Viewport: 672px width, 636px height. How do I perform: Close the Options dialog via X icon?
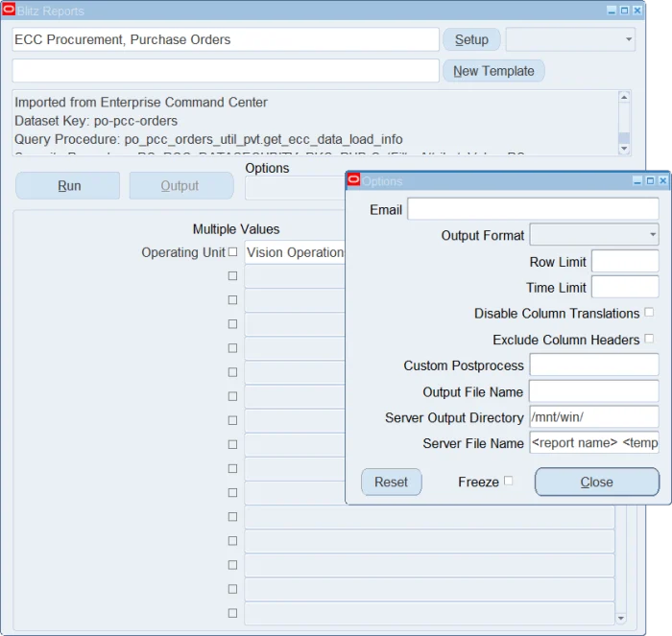point(663,181)
